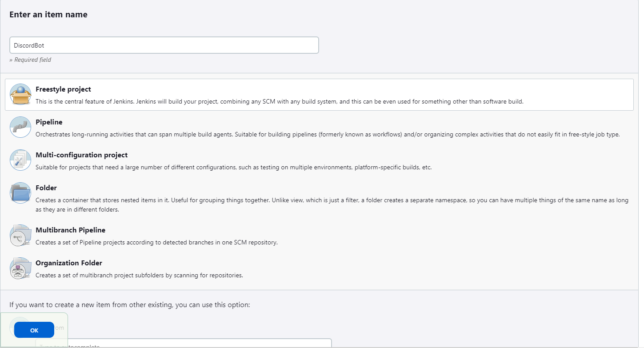Focus the item name field containing DiscordBot
The image size is (644, 348).
coord(164,45)
